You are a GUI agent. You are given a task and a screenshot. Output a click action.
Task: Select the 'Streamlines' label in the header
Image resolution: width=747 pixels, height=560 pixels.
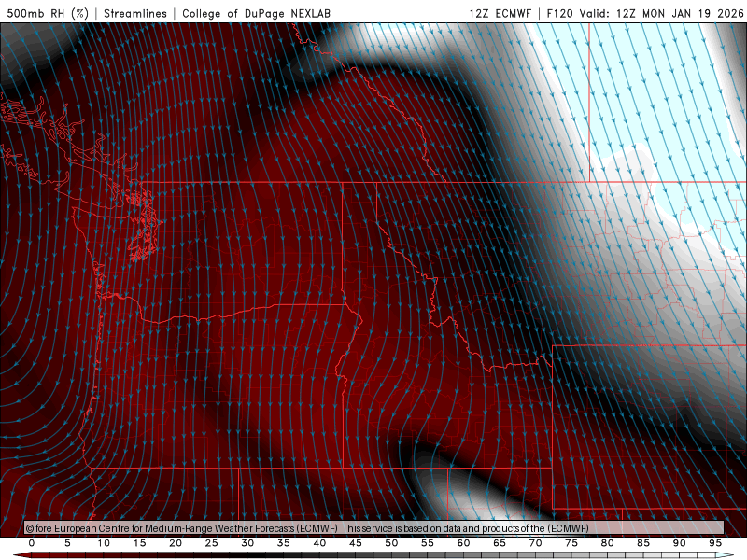click(x=135, y=13)
